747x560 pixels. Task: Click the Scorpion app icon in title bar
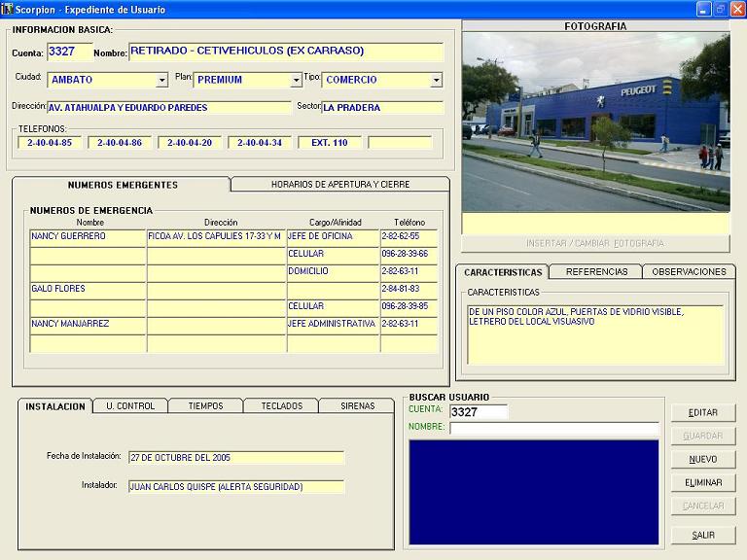7,9
